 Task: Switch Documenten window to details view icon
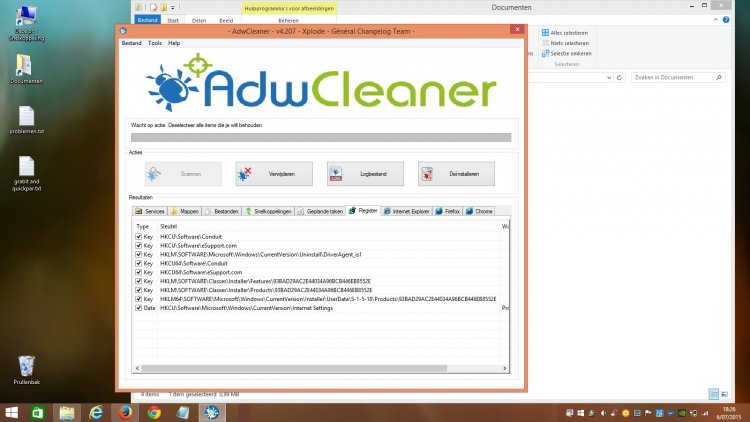click(x=714, y=394)
